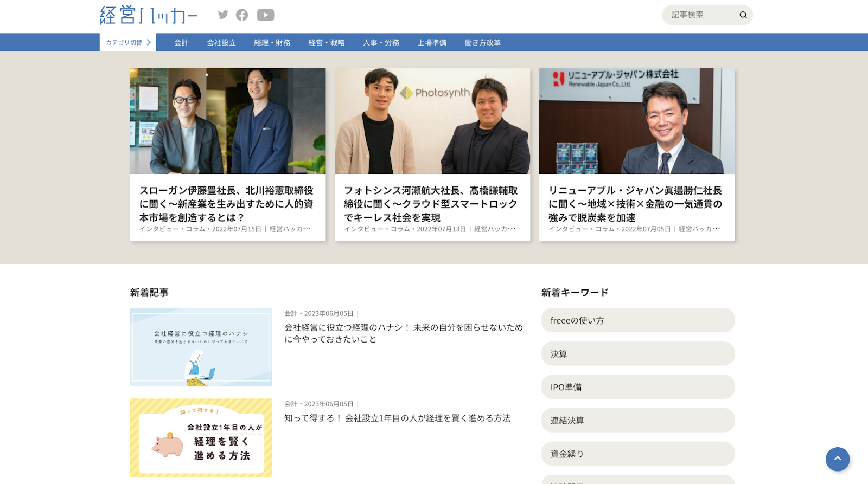This screenshot has width=868, height=484.
Task: Open the 経理を賢く進める方法 thumbnail
Action: coord(201,438)
